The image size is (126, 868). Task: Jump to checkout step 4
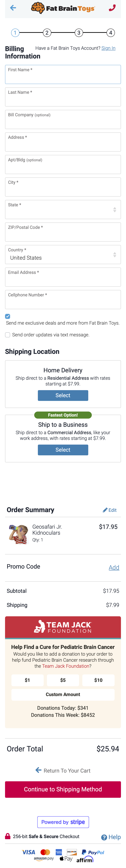111,33
